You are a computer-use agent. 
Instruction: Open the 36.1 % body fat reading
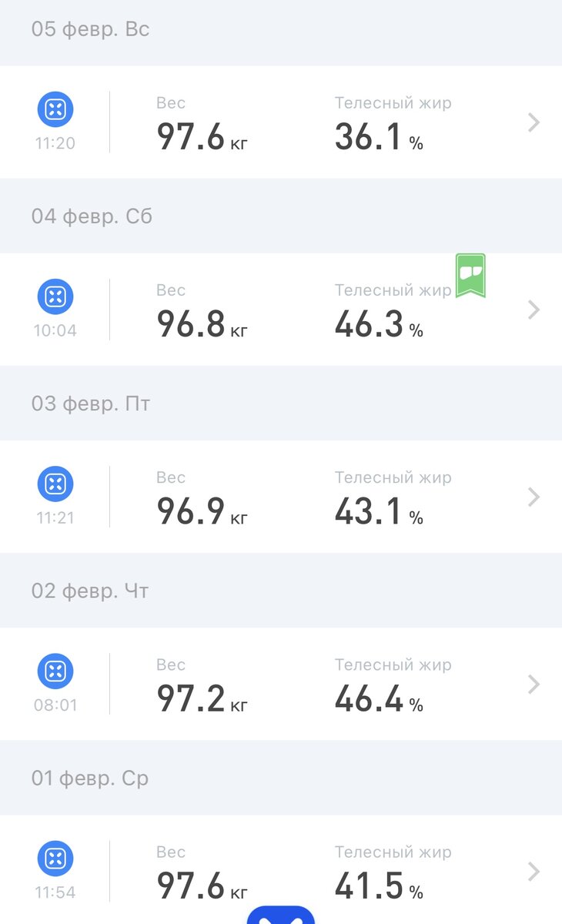379,138
